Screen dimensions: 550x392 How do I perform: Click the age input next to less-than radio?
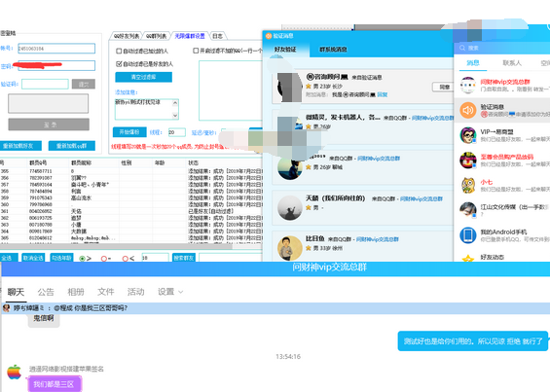[x=155, y=258]
